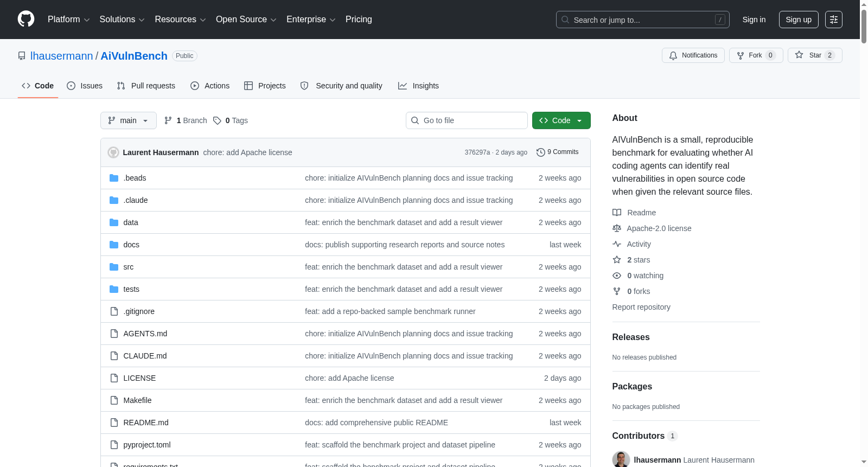Open the AiVulnBench repository name link
The width and height of the screenshot is (868, 467).
[134, 56]
